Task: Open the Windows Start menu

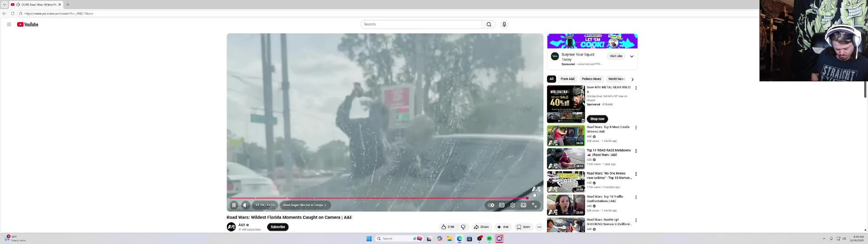Action: coord(369,239)
